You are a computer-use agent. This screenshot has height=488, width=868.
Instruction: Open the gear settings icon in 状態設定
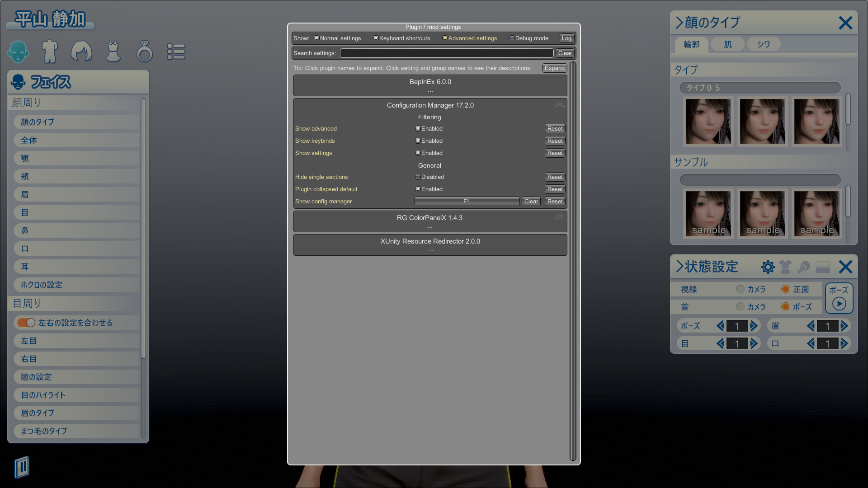(768, 267)
